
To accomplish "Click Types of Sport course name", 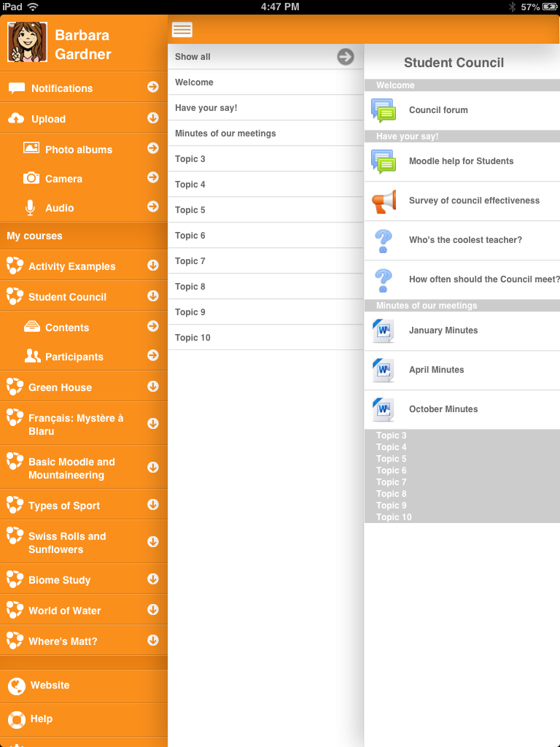I will [64, 506].
